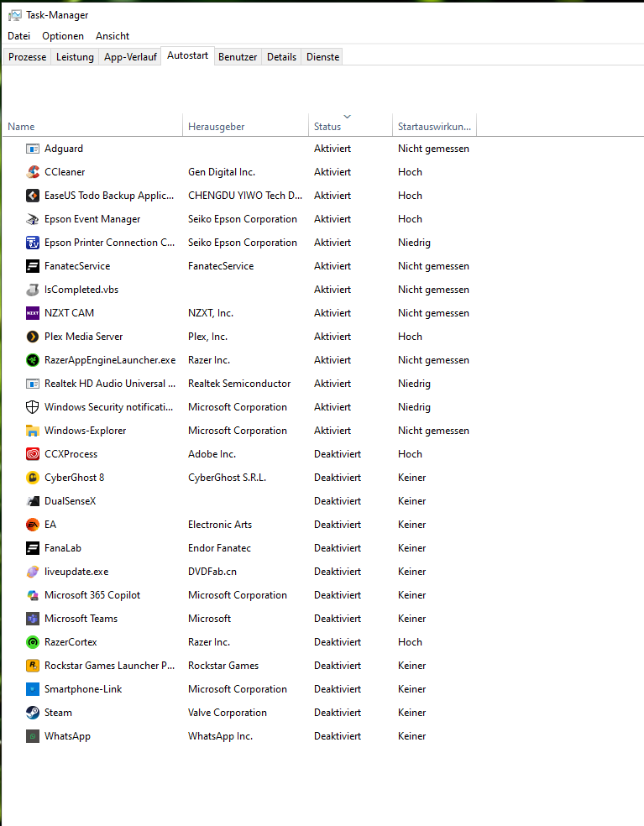
Task: Click Aktiviert status of Adguard row
Action: [332, 149]
